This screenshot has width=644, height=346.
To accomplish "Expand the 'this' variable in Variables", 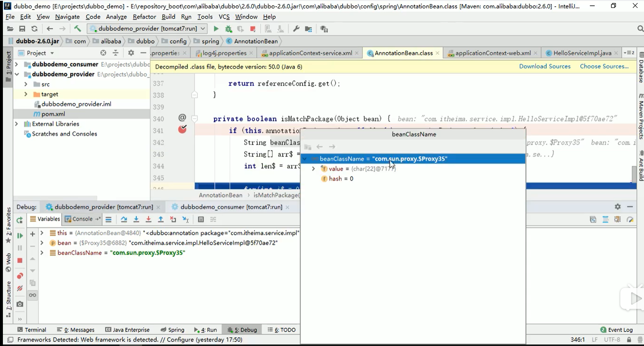I will tap(42, 233).
